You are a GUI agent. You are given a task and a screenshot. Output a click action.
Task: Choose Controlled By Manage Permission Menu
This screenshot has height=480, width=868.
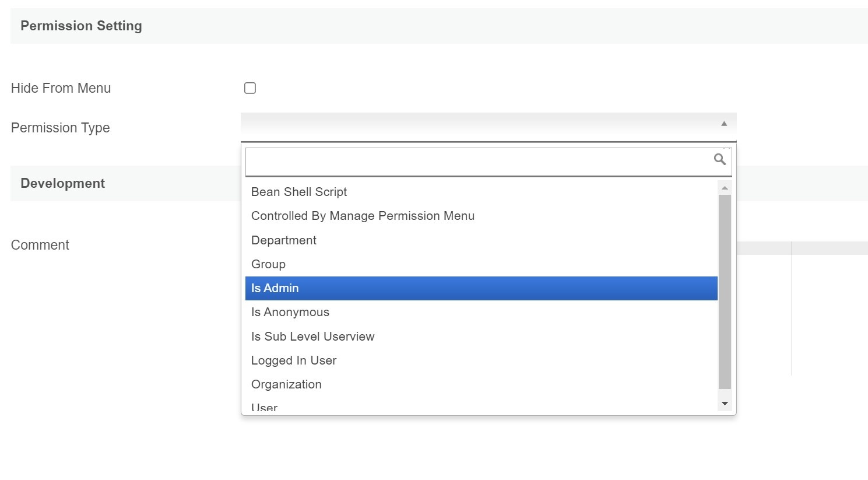tap(363, 216)
